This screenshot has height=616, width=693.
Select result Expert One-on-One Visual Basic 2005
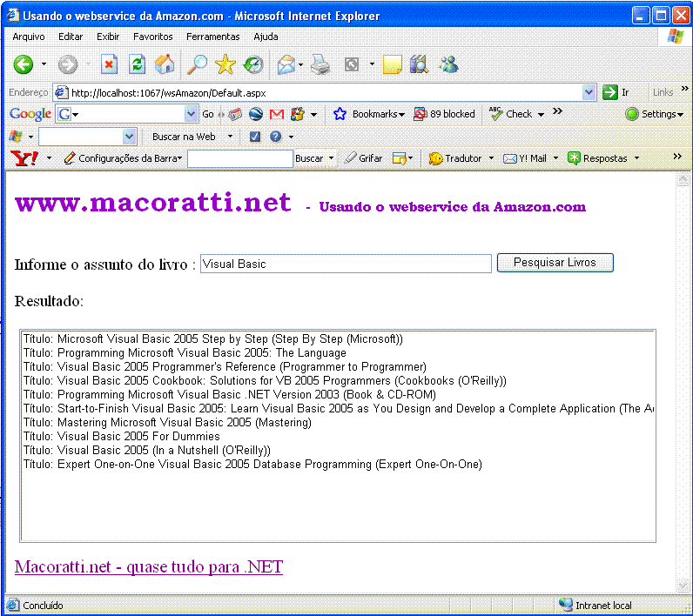coord(252,464)
